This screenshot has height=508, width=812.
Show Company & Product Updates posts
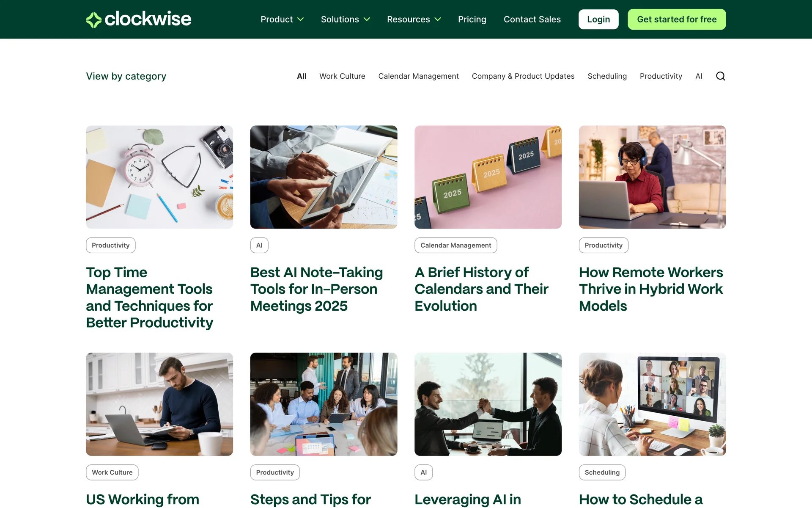coord(523,76)
